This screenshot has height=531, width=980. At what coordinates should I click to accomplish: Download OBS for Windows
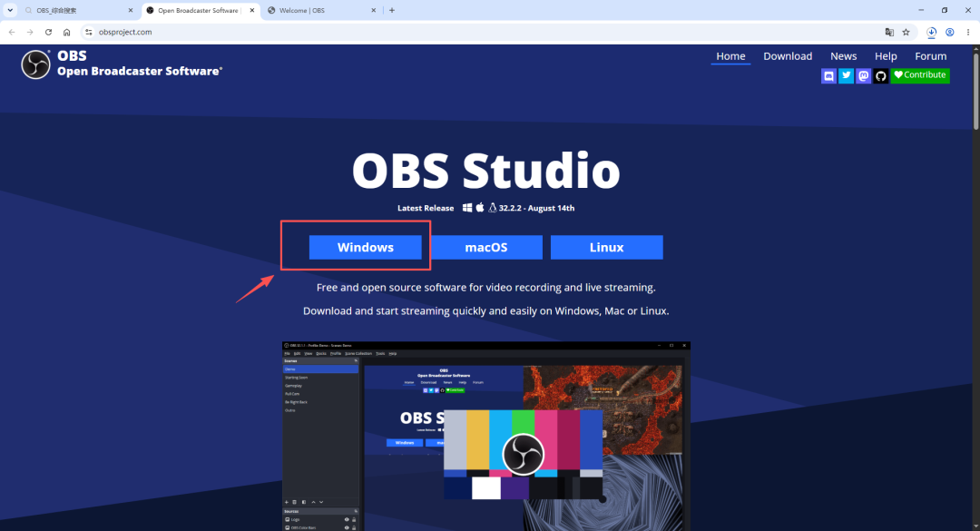(365, 247)
